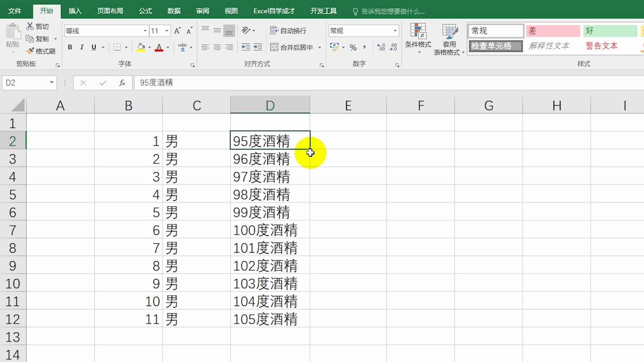The width and height of the screenshot is (644, 362).
Task: Apply the yellow fill color button
Action: [141, 47]
